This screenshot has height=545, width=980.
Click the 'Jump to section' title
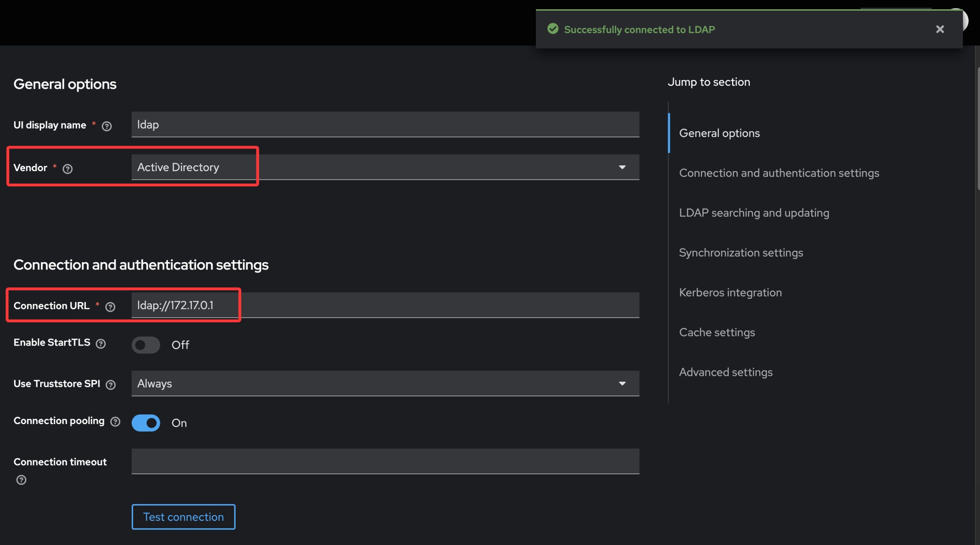tap(709, 82)
